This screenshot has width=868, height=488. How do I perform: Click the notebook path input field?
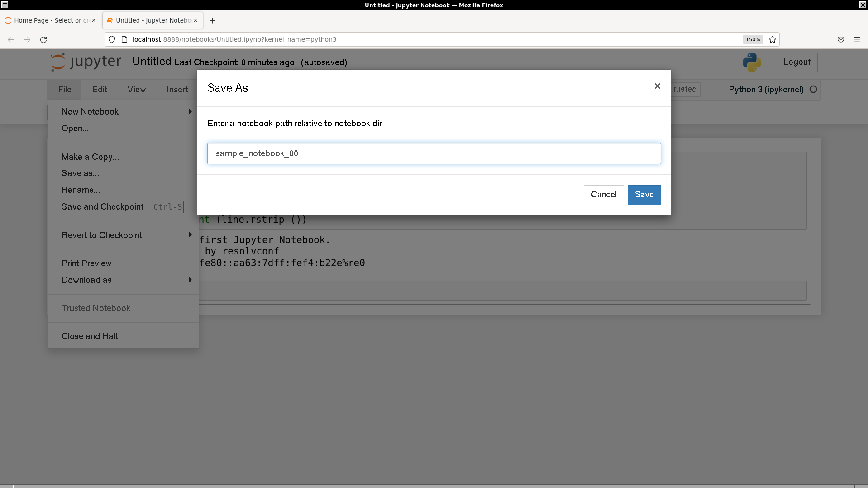coord(434,153)
